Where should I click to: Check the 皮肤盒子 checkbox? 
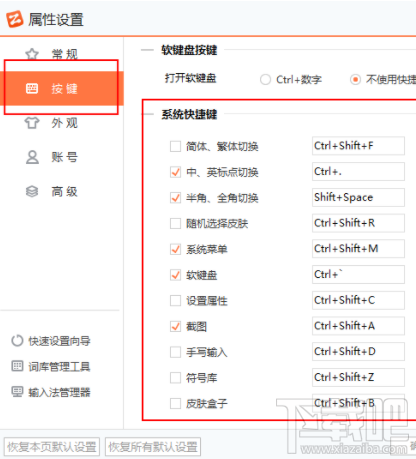pos(175,404)
